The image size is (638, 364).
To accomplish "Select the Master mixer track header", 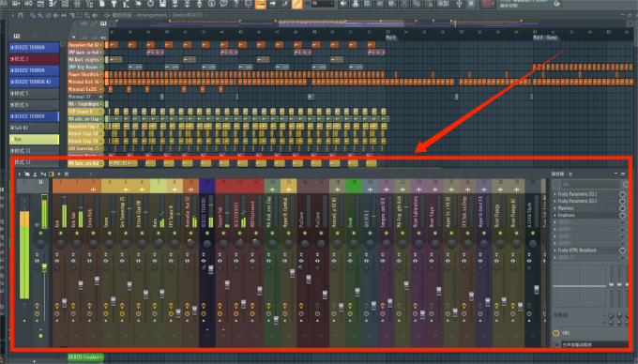I will point(40,186).
